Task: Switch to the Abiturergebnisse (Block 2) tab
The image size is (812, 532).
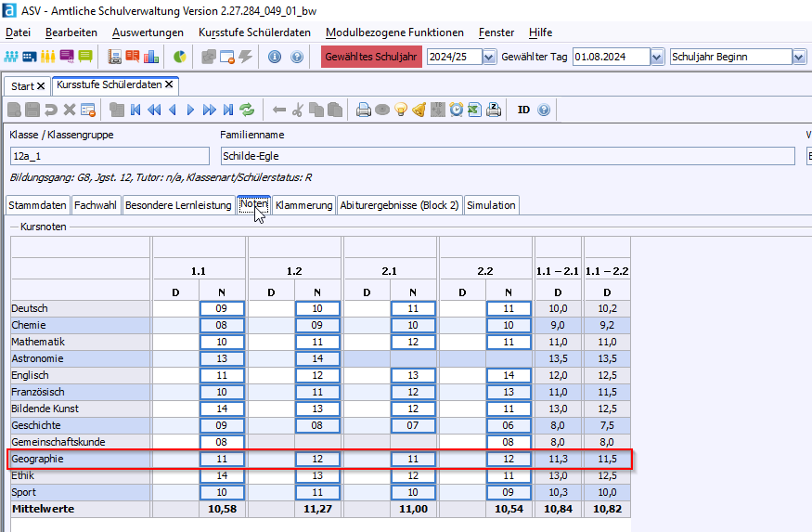Action: click(399, 205)
